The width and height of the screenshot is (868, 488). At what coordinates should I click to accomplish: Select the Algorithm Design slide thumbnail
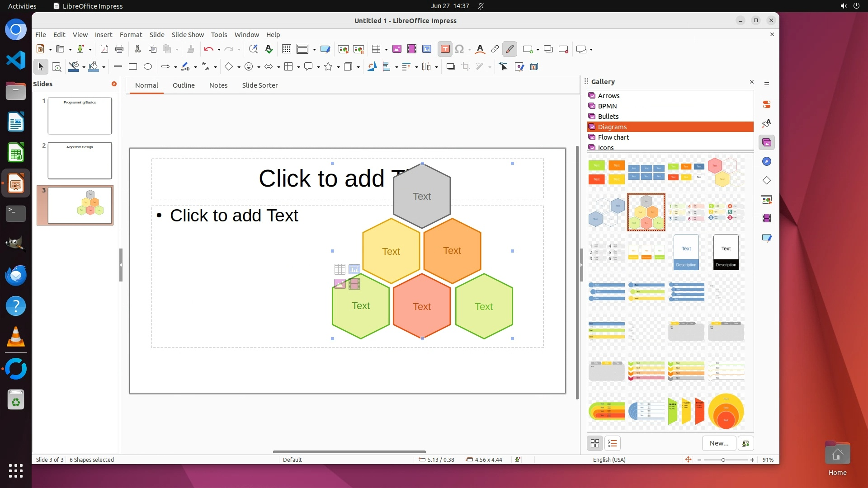pyautogui.click(x=80, y=161)
